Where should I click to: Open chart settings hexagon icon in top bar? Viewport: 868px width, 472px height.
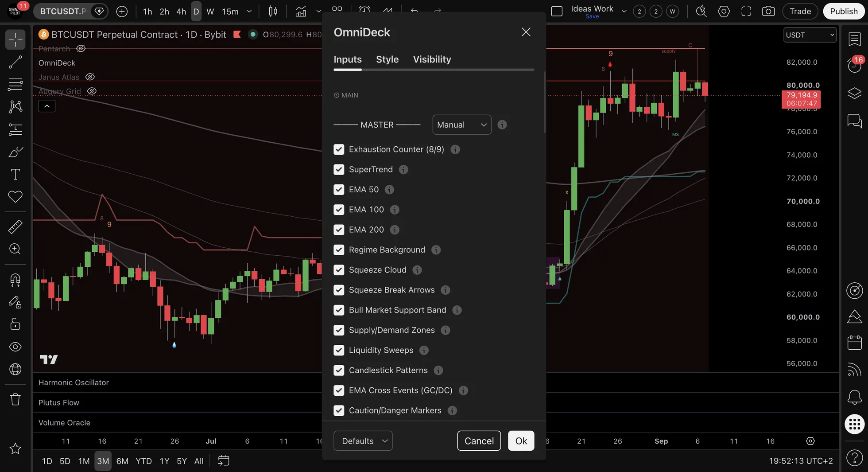(724, 11)
